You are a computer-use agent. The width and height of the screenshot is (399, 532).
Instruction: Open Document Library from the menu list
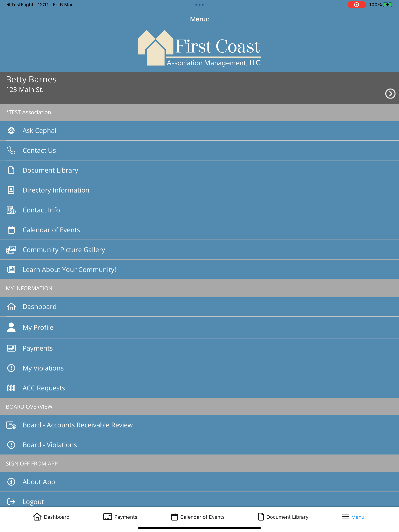[x=199, y=170]
